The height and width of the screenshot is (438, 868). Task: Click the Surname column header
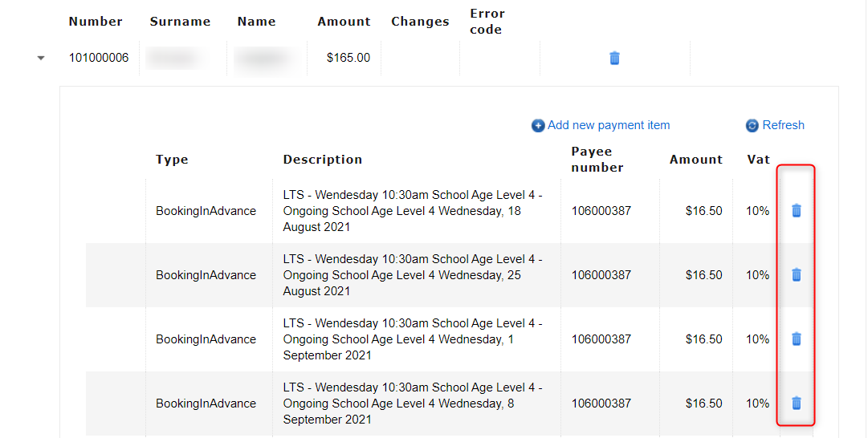180,22
